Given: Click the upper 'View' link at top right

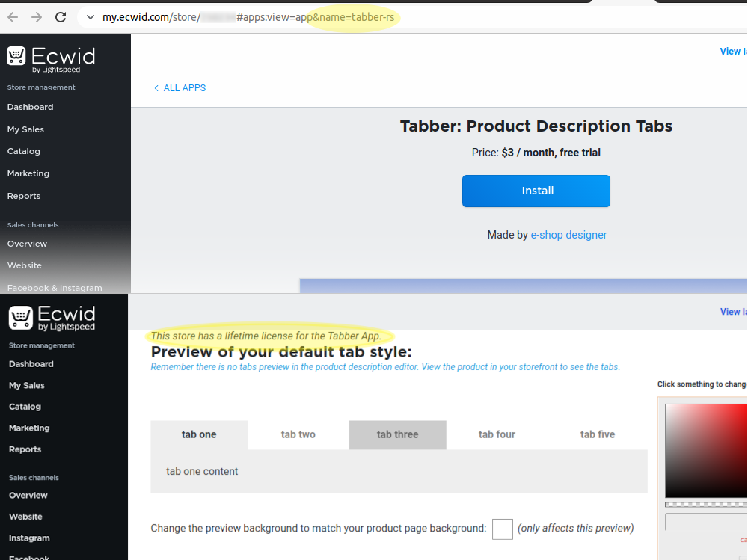Looking at the screenshot, I should 733,52.
